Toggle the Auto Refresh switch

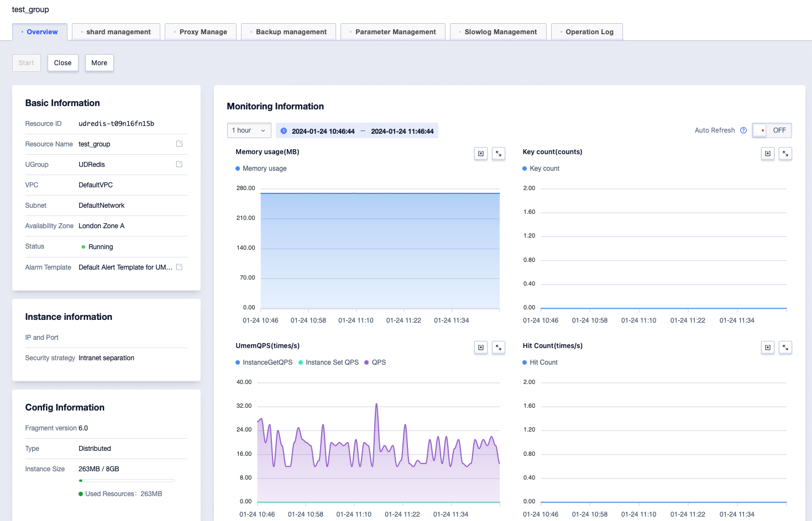(x=772, y=130)
